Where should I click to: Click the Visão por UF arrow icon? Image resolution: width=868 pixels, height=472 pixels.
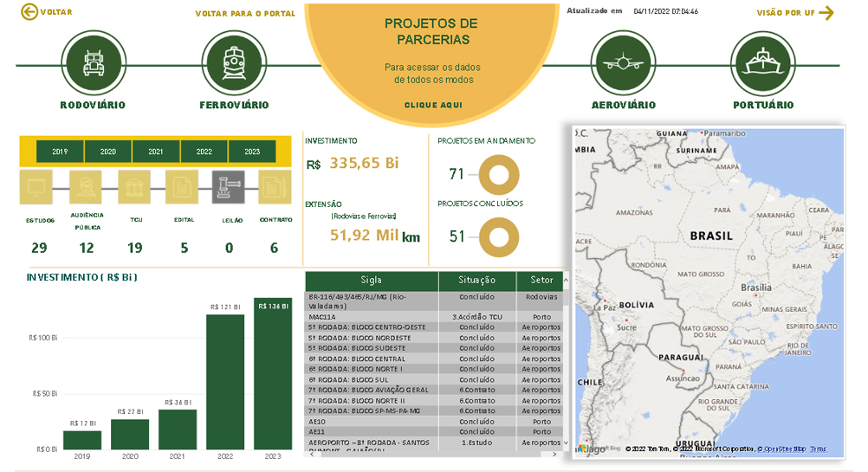pyautogui.click(x=826, y=13)
